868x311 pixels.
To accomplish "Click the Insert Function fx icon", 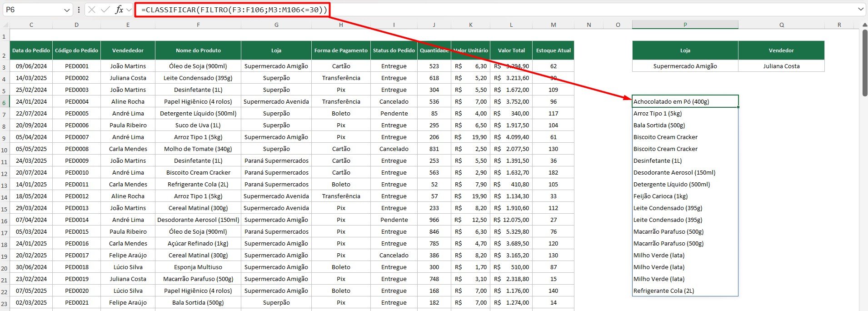I will pyautogui.click(x=119, y=10).
